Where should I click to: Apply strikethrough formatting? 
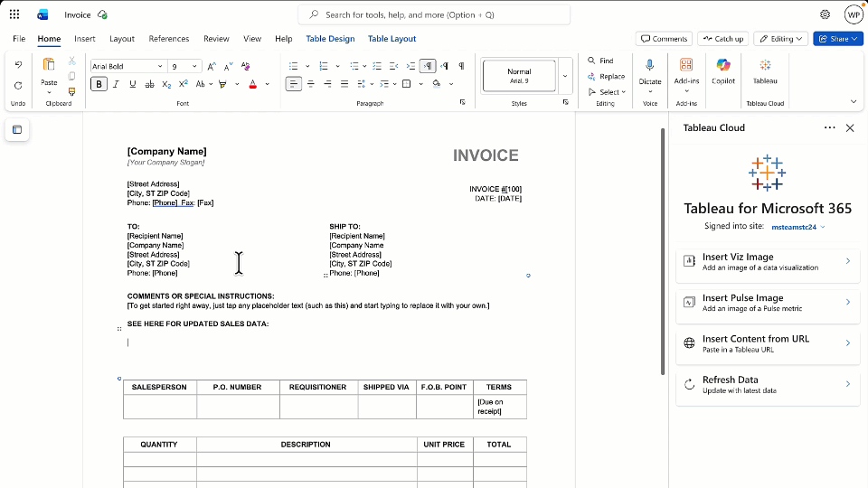tap(149, 84)
